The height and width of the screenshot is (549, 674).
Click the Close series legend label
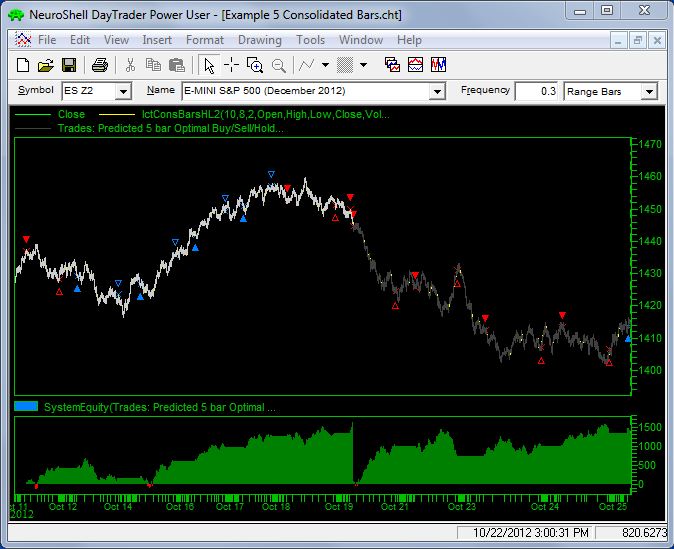(x=71, y=114)
